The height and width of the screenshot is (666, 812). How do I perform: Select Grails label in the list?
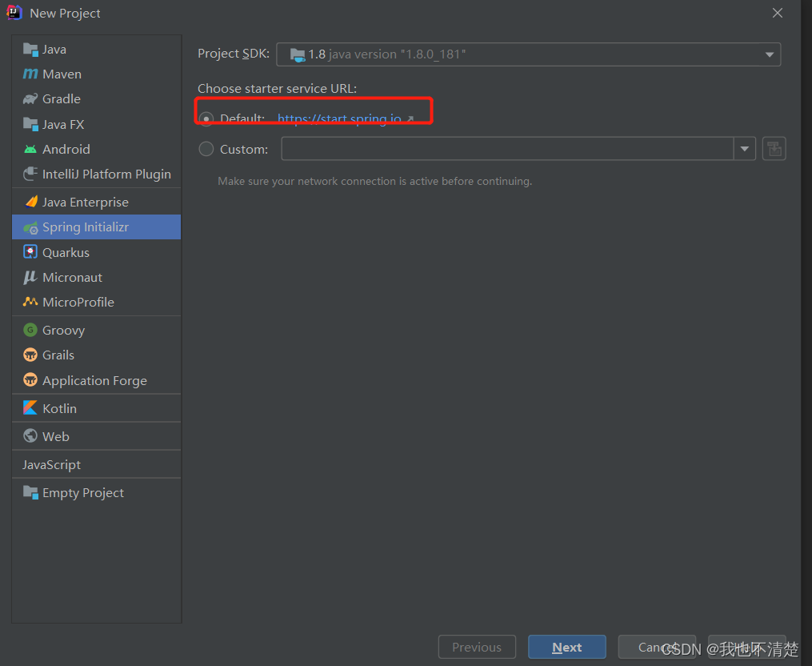coord(58,355)
